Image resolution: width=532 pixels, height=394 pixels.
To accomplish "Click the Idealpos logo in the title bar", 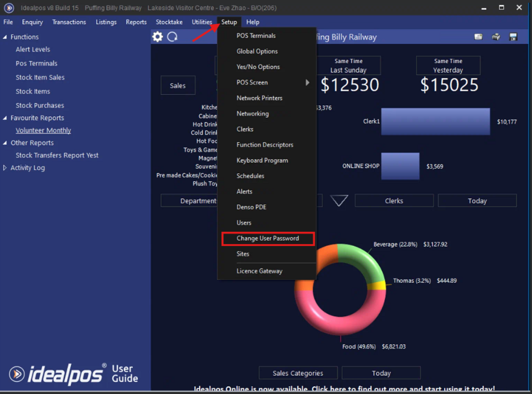I will [9, 8].
